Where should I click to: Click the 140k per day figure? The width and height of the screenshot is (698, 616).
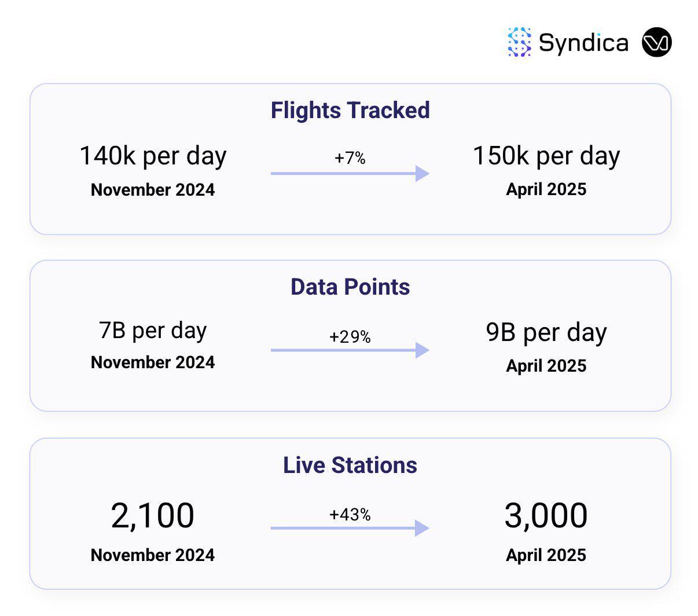[153, 156]
